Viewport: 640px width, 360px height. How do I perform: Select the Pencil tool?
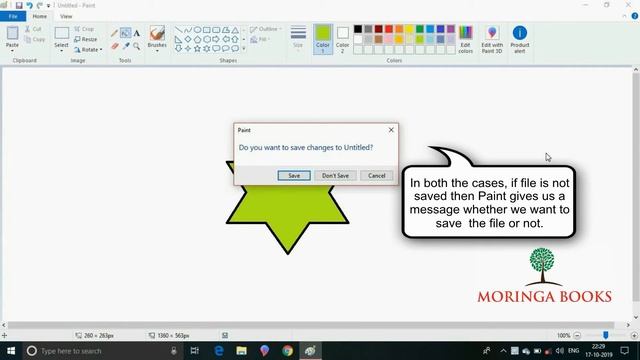click(115, 33)
